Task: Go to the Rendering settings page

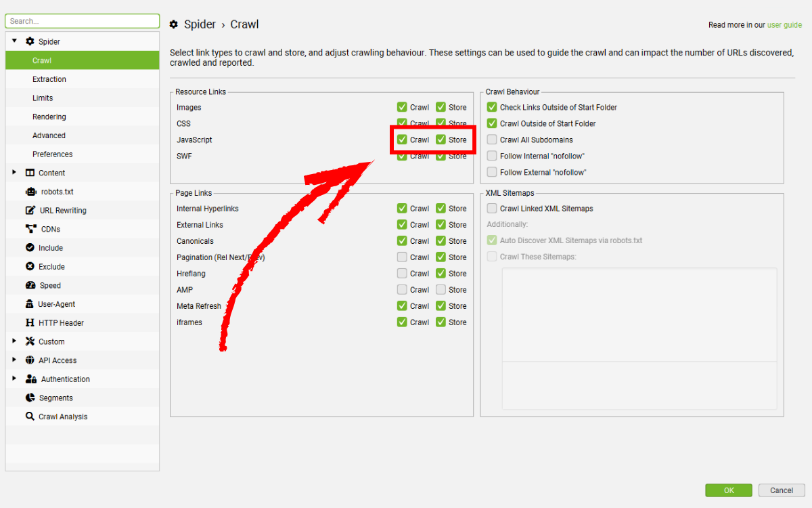Action: [49, 117]
